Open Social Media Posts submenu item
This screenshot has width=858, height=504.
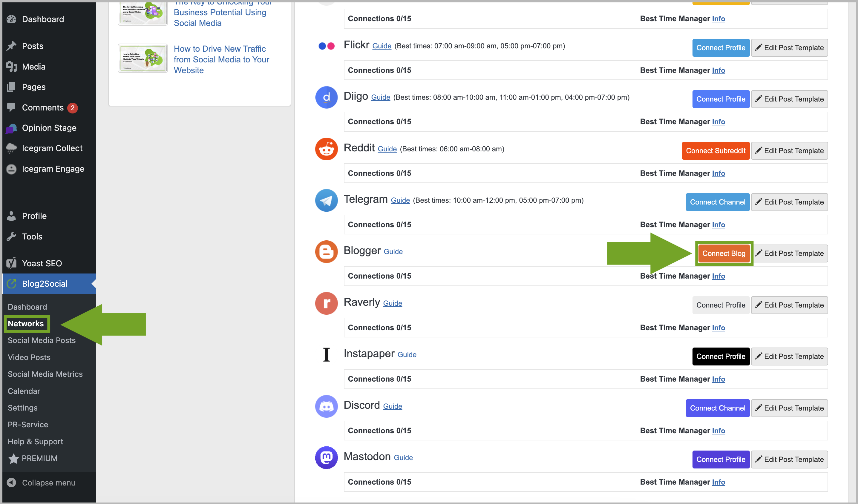tap(42, 340)
